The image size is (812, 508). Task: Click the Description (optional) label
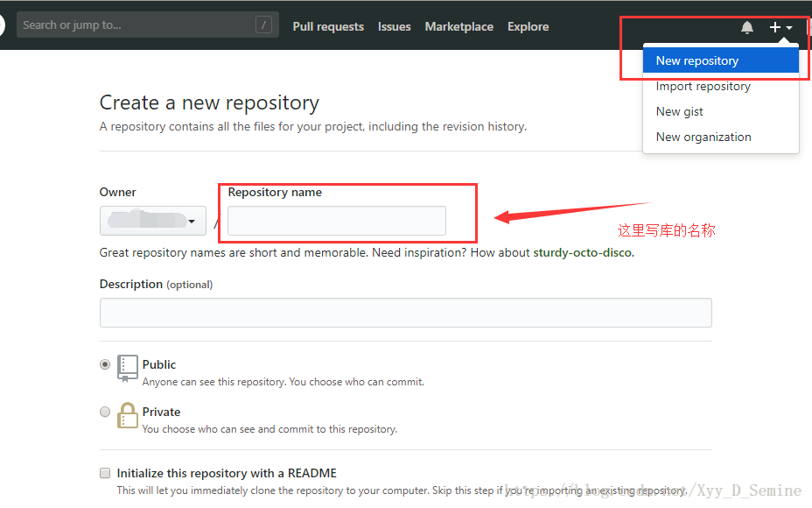click(x=156, y=284)
